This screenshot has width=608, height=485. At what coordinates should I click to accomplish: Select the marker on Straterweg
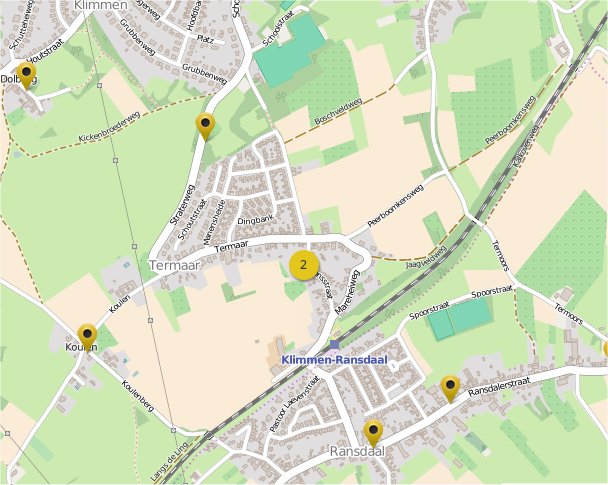[x=206, y=126]
